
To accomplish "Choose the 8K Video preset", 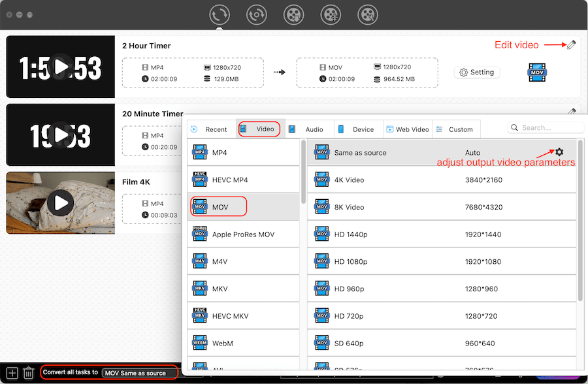I will tap(442, 207).
